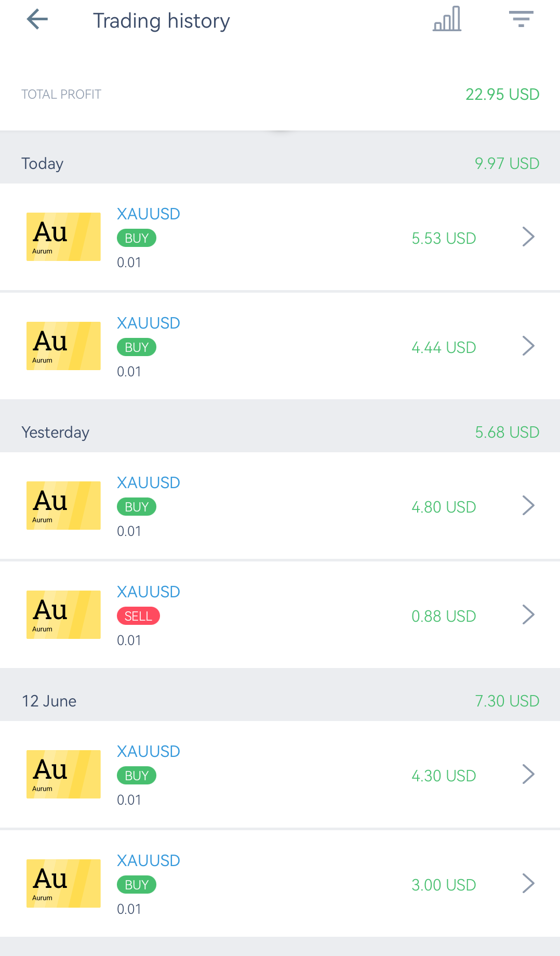The image size is (560, 956).
Task: Select the Today section header
Action: pyautogui.click(x=280, y=163)
